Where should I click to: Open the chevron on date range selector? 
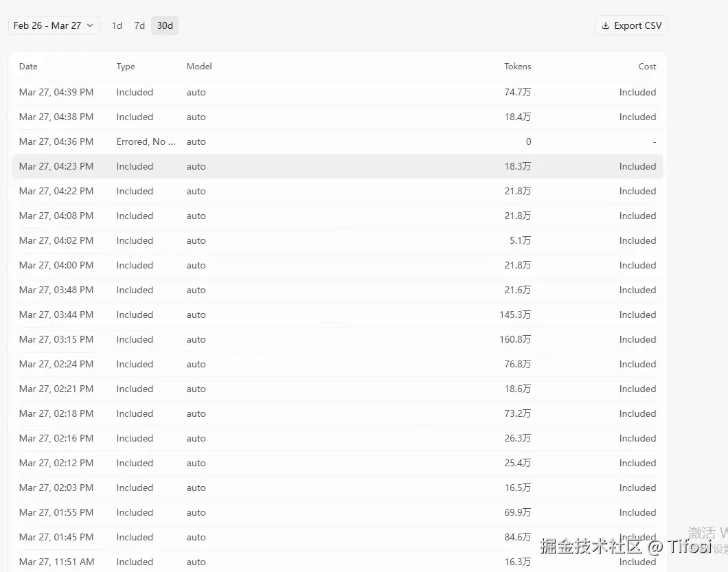[x=90, y=25]
